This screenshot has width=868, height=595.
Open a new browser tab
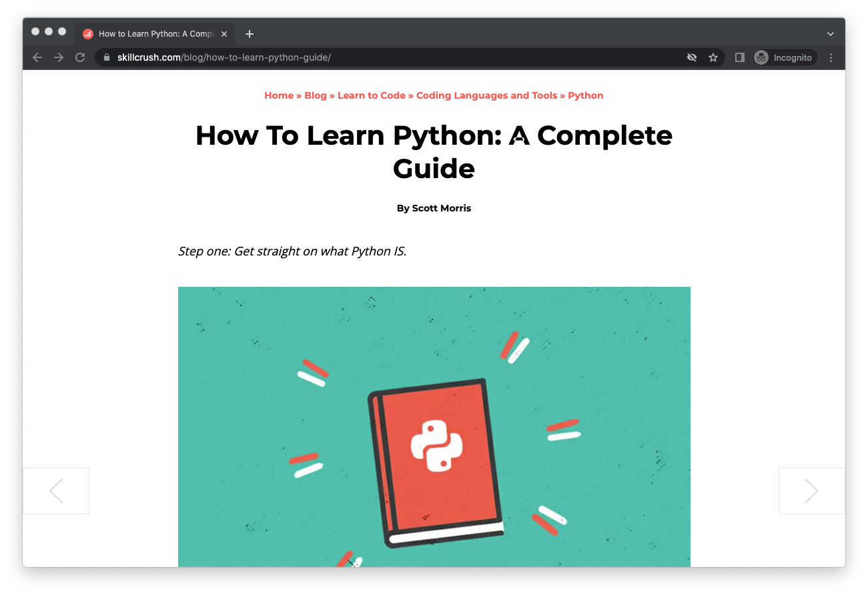pyautogui.click(x=250, y=33)
